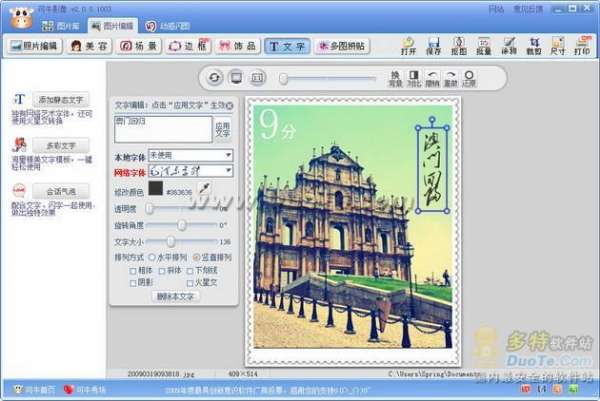
Task: Select 竖直排列 vertical arrangement radio
Action: click(x=196, y=257)
